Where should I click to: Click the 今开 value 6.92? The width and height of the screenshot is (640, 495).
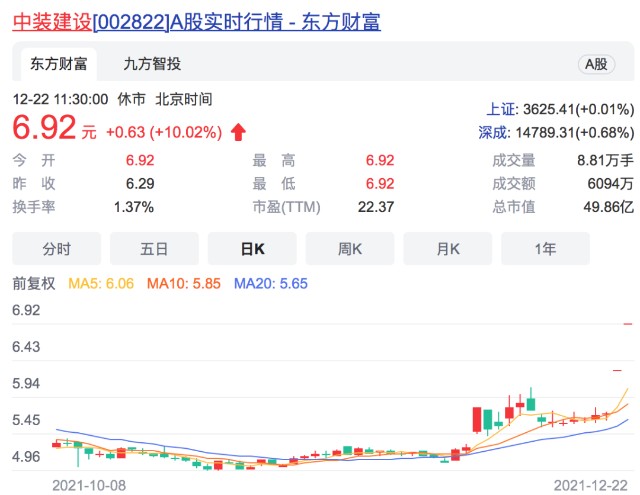tap(140, 160)
